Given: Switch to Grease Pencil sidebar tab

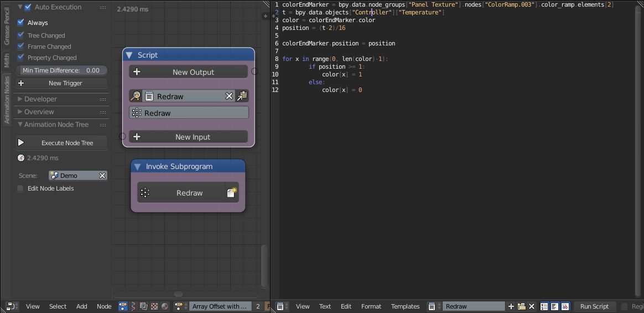Looking at the screenshot, I should point(7,25).
